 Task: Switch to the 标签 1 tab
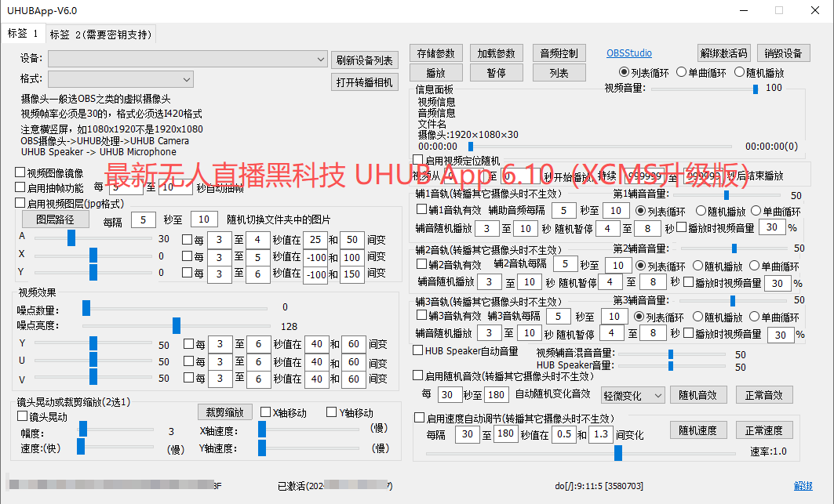click(x=23, y=34)
